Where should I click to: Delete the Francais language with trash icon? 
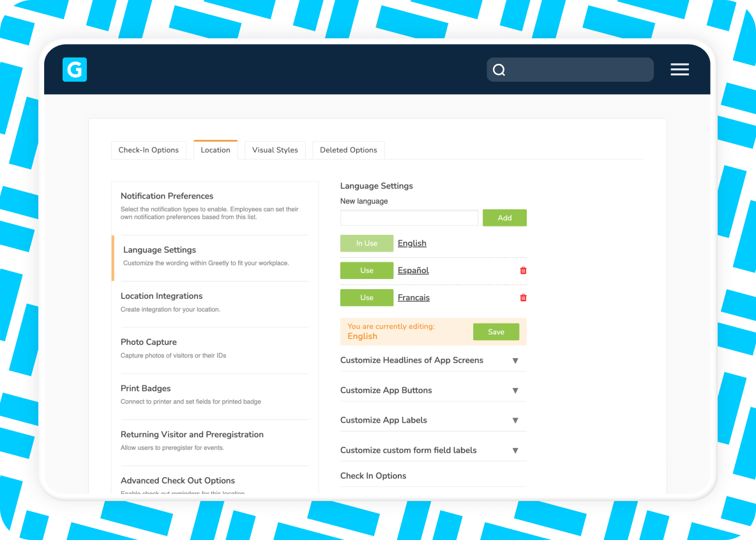point(523,297)
